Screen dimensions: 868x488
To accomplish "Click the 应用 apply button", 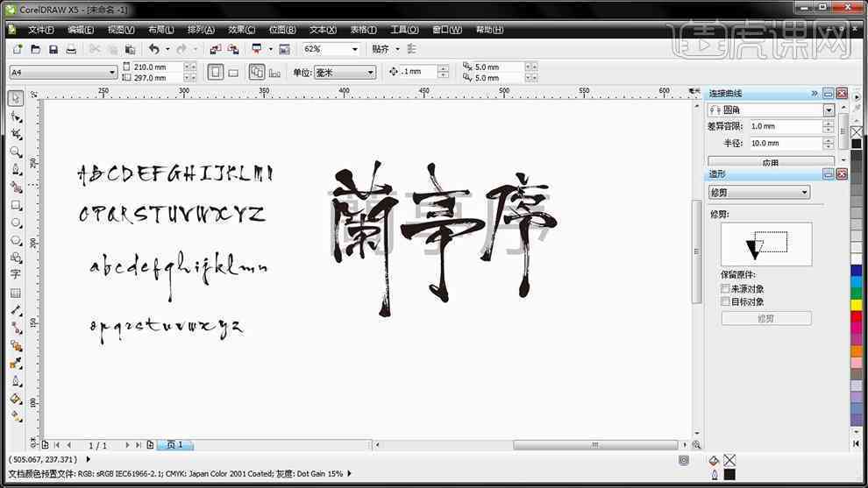I will point(771,162).
